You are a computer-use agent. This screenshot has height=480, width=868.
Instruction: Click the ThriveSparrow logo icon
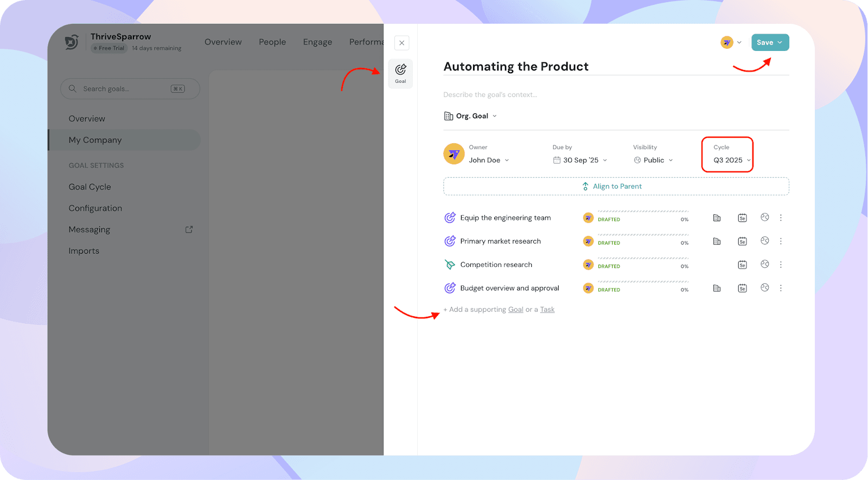coord(72,42)
